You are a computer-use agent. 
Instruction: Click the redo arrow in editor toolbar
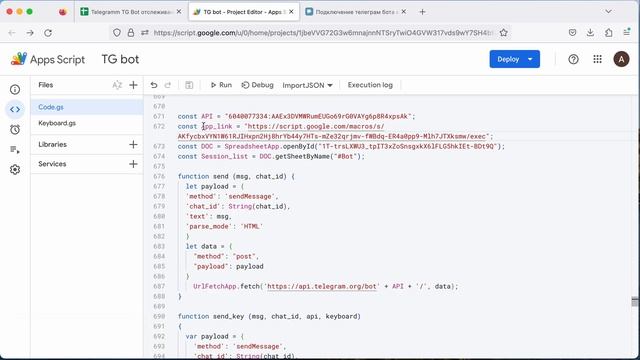pyautogui.click(x=168, y=85)
